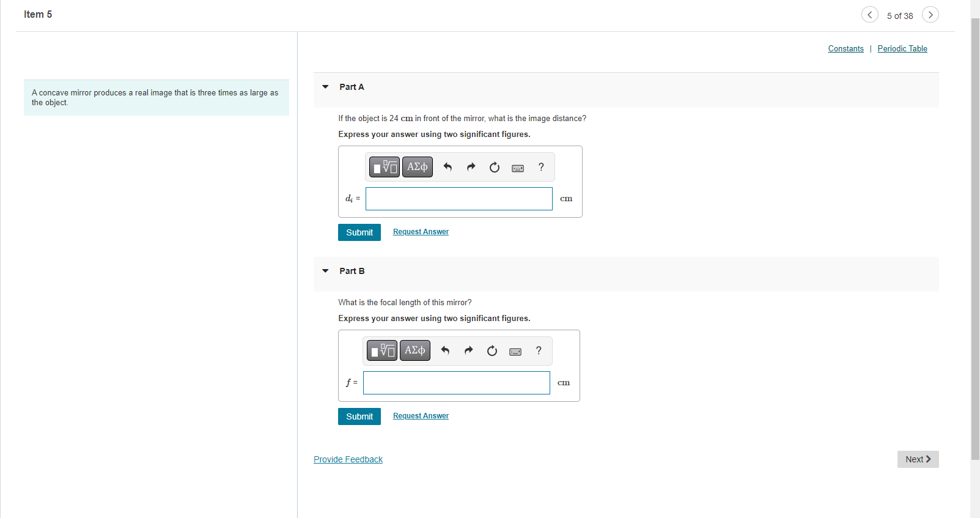Open Greek symbols menu in Part A
This screenshot has width=980, height=518.
coord(418,167)
